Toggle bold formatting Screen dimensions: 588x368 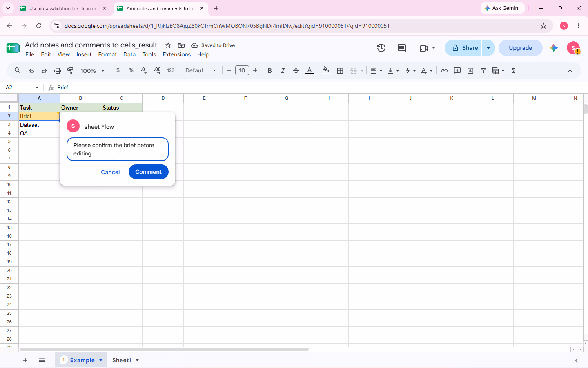point(270,71)
